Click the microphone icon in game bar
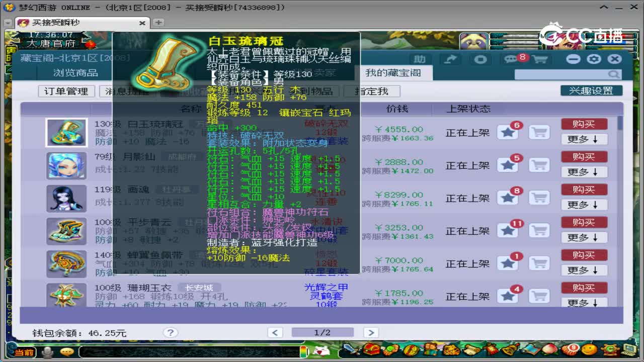This screenshot has height=362, width=644. click(48, 352)
